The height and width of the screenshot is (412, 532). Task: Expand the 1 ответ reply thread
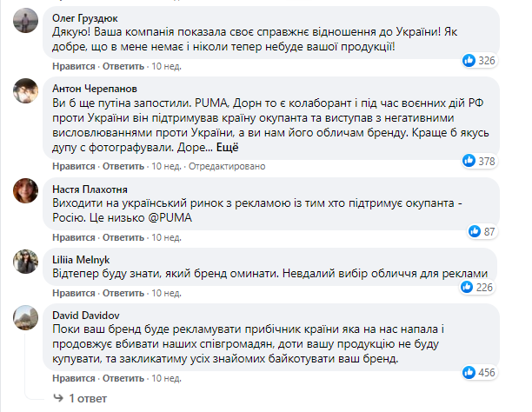[x=86, y=398]
